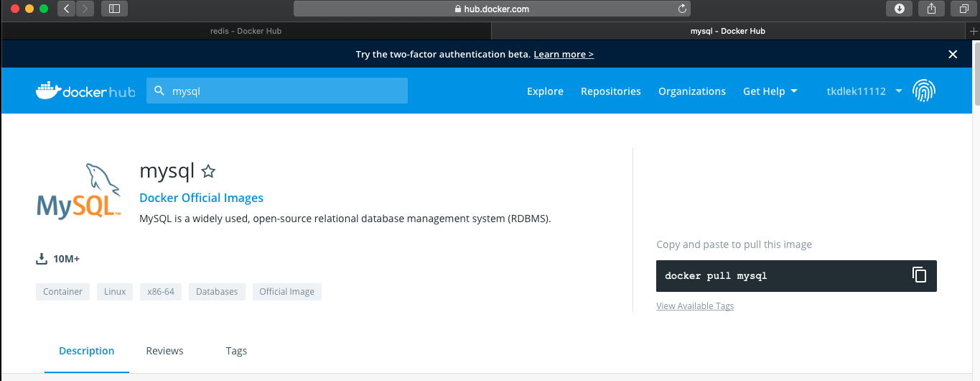
Task: Star the mysql repository
Action: (x=208, y=171)
